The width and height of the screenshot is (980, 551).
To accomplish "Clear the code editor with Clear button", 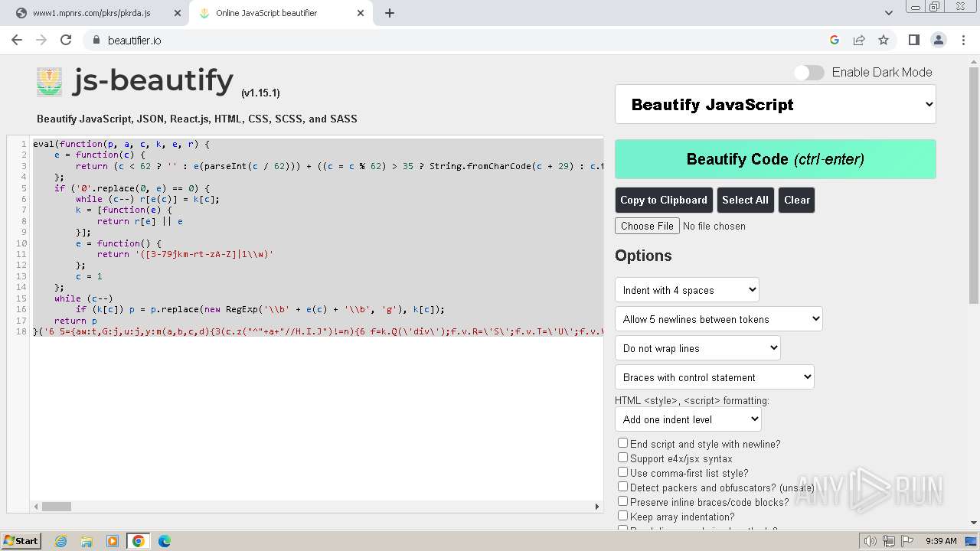I will pos(796,200).
